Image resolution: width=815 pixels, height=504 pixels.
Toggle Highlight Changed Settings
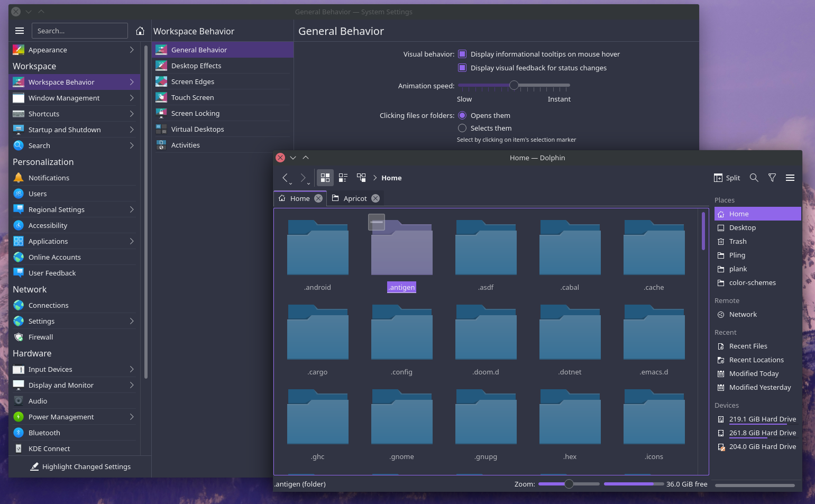click(80, 466)
